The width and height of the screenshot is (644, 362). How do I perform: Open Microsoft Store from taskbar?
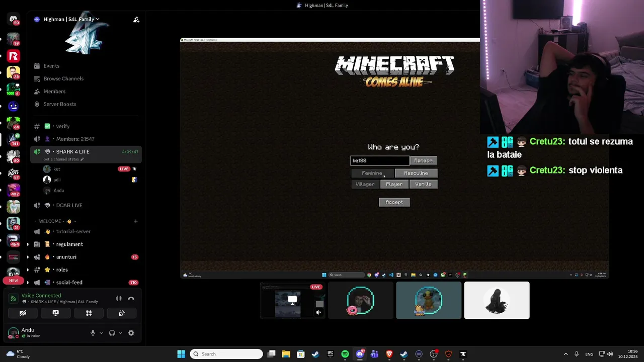click(x=300, y=354)
